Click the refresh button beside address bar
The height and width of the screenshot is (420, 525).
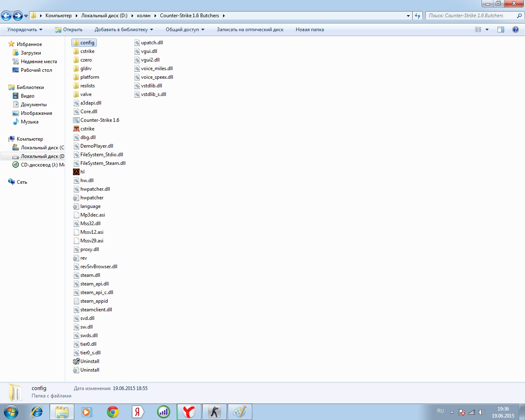click(418, 16)
